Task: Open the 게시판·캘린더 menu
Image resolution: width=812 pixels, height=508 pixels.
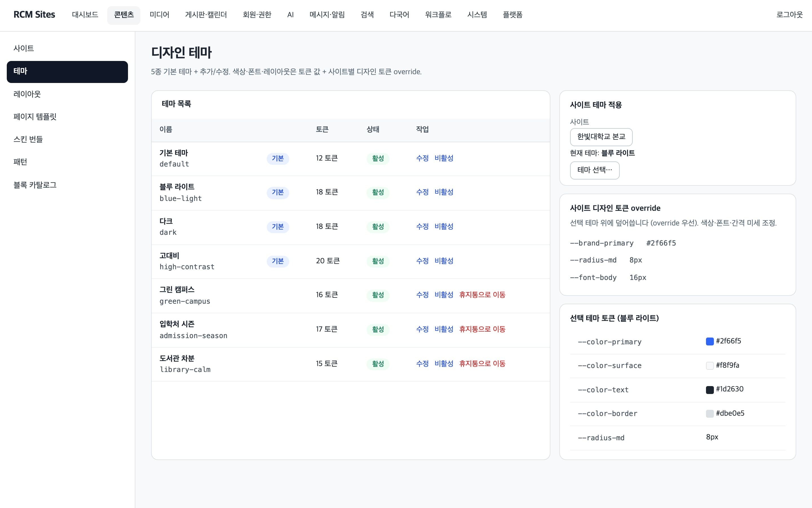Action: click(x=206, y=15)
